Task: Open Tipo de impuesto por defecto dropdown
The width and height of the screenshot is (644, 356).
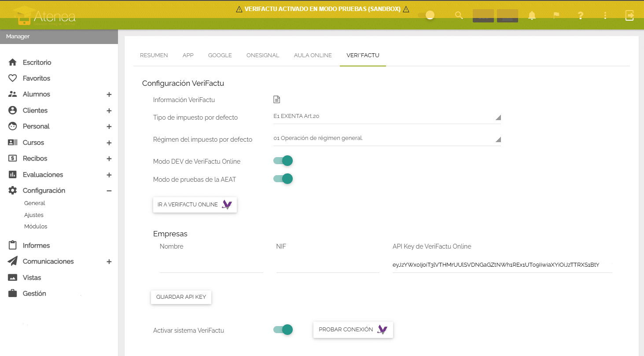Action: [x=386, y=117]
